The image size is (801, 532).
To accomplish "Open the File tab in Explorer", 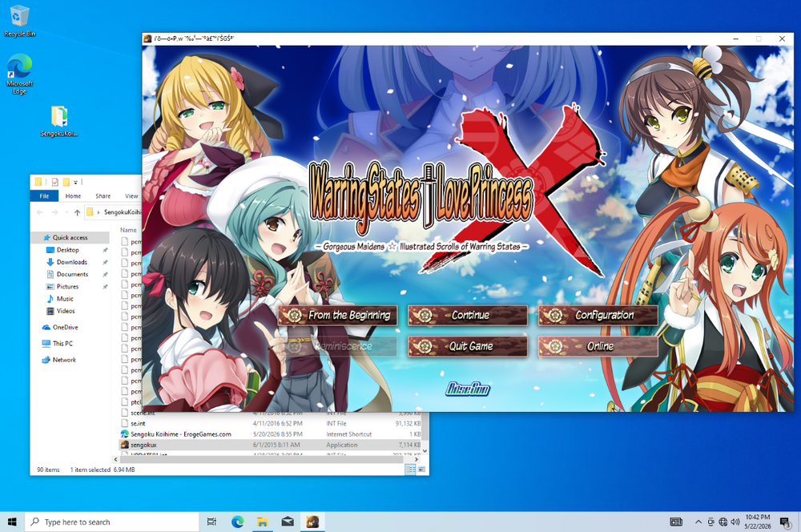I will click(44, 195).
